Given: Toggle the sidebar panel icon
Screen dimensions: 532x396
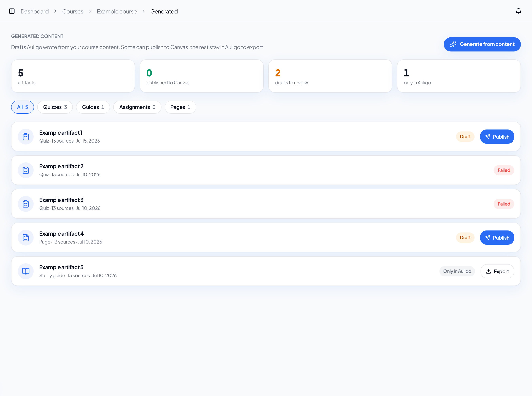Looking at the screenshot, I should (x=12, y=11).
